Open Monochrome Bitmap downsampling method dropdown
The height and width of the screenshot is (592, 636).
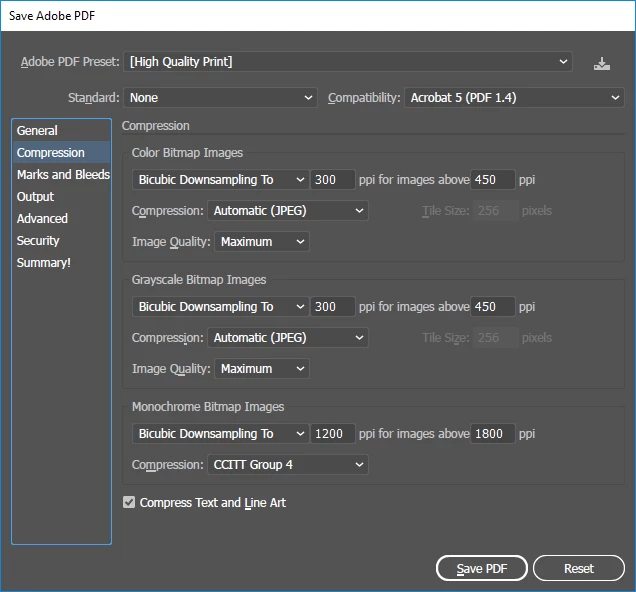[221, 433]
